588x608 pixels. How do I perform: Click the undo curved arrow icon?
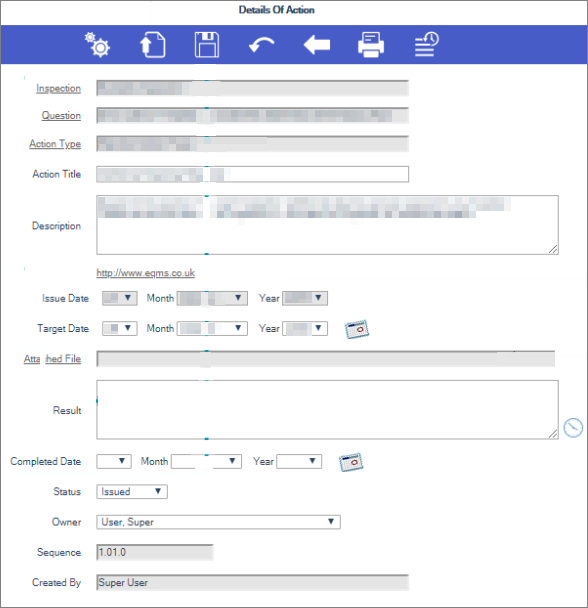pyautogui.click(x=262, y=45)
